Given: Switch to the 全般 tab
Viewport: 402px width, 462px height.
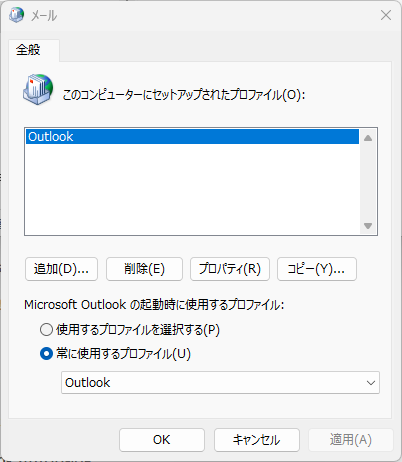Looking at the screenshot, I should (x=28, y=50).
